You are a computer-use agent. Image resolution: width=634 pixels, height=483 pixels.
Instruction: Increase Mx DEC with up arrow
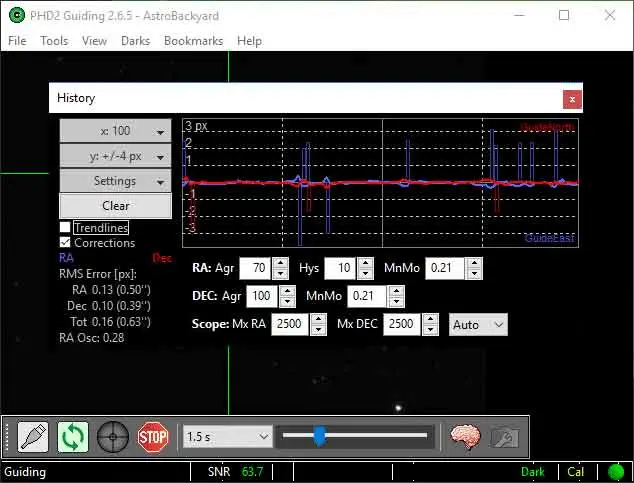point(430,319)
